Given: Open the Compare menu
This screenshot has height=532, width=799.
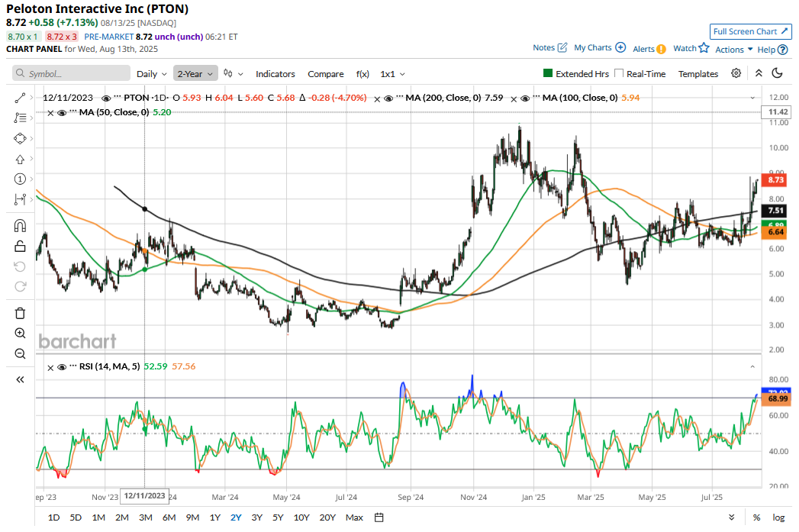Looking at the screenshot, I should pyautogui.click(x=326, y=74).
